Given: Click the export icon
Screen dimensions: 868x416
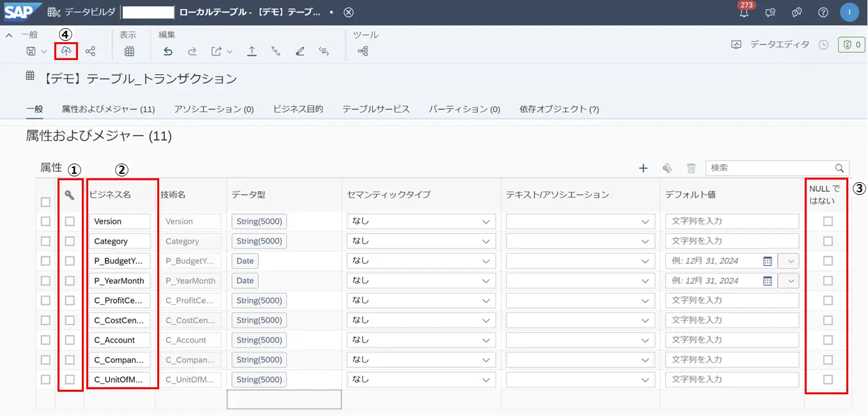Looking at the screenshot, I should tap(217, 51).
